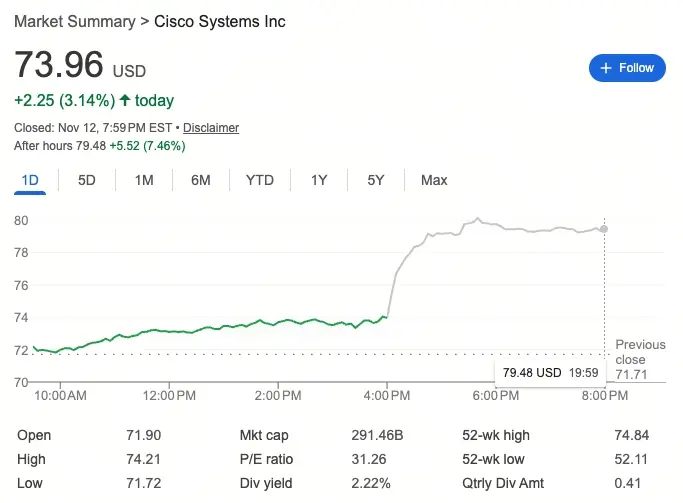
Task: Click the 8:00 PM axis label
Action: 605,395
